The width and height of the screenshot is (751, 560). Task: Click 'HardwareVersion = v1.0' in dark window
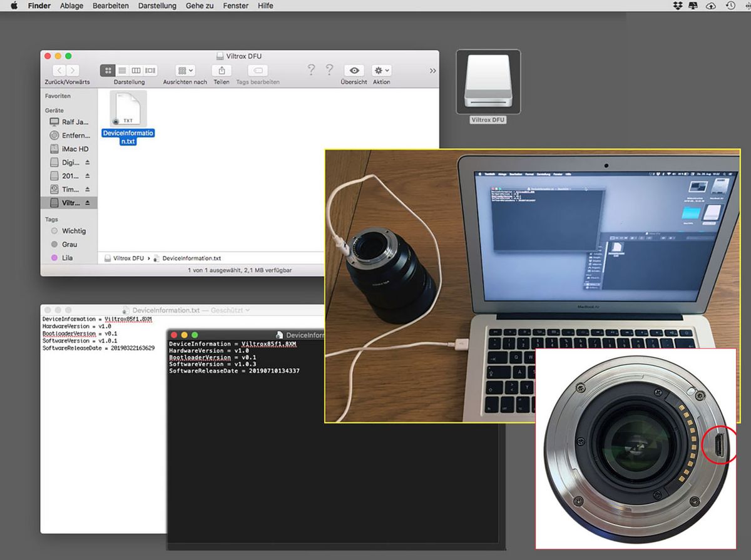click(x=209, y=350)
